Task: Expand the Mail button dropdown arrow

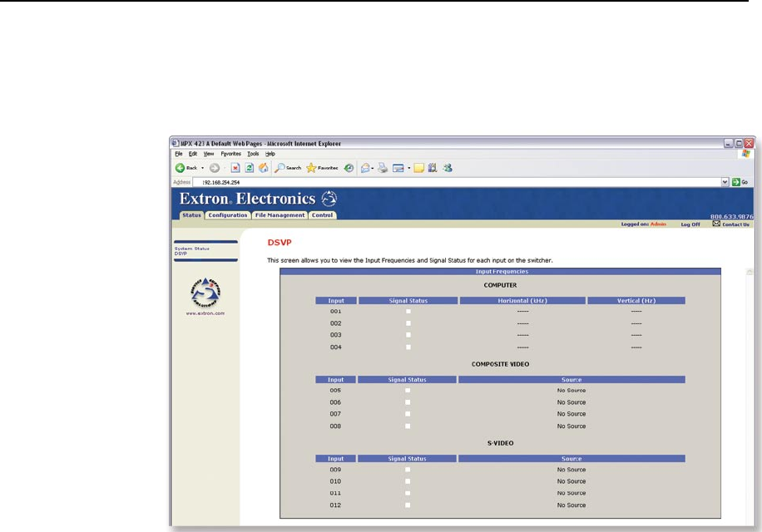Action: (374, 168)
